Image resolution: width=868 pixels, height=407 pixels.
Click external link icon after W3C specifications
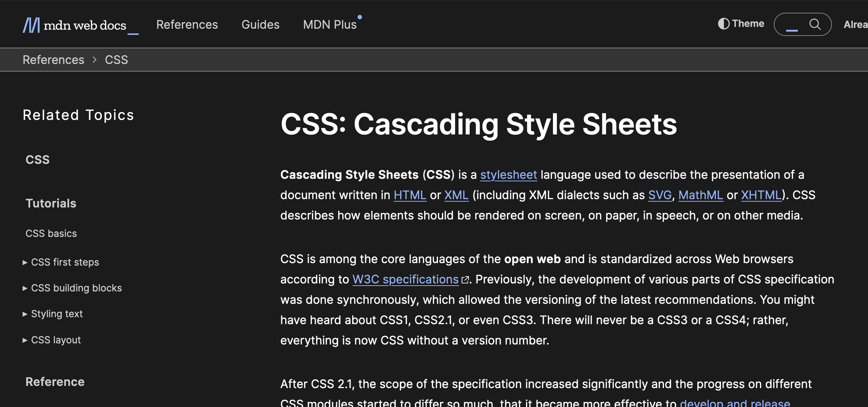coord(465,280)
